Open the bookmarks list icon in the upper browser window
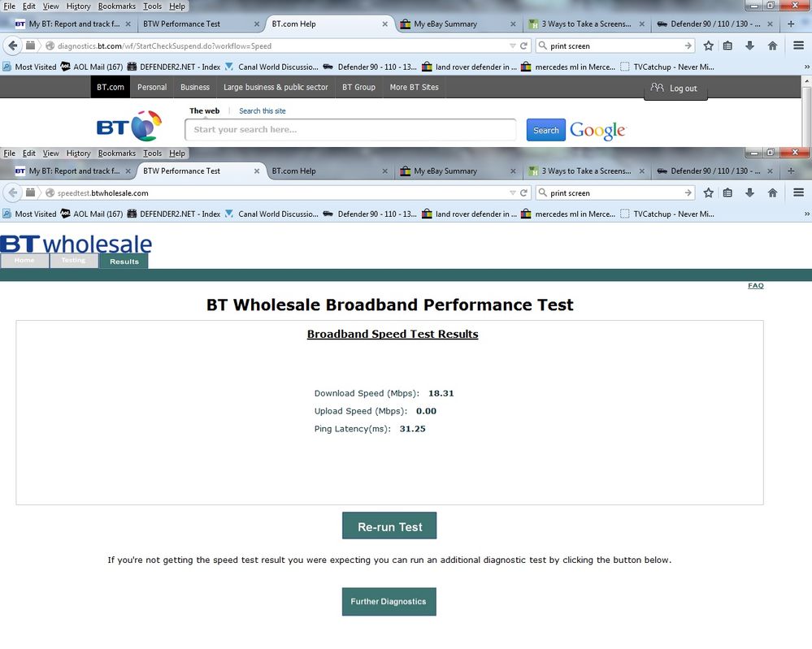 pyautogui.click(x=727, y=45)
